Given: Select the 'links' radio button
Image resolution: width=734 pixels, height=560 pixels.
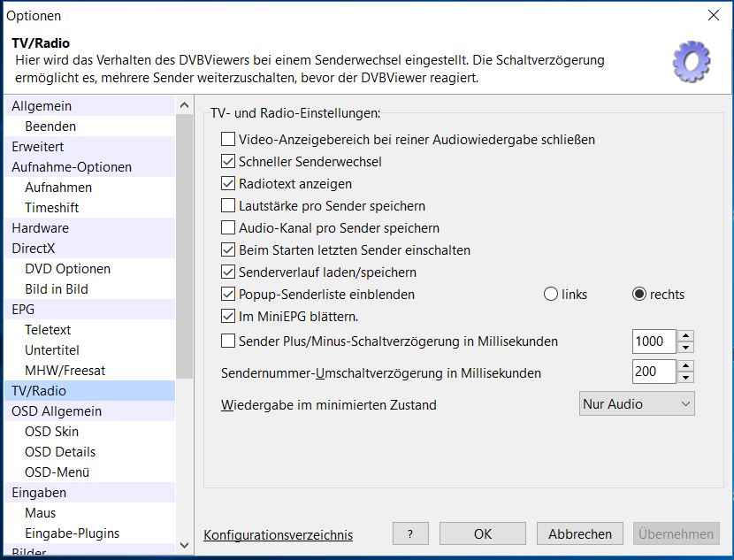Looking at the screenshot, I should pyautogui.click(x=551, y=295).
